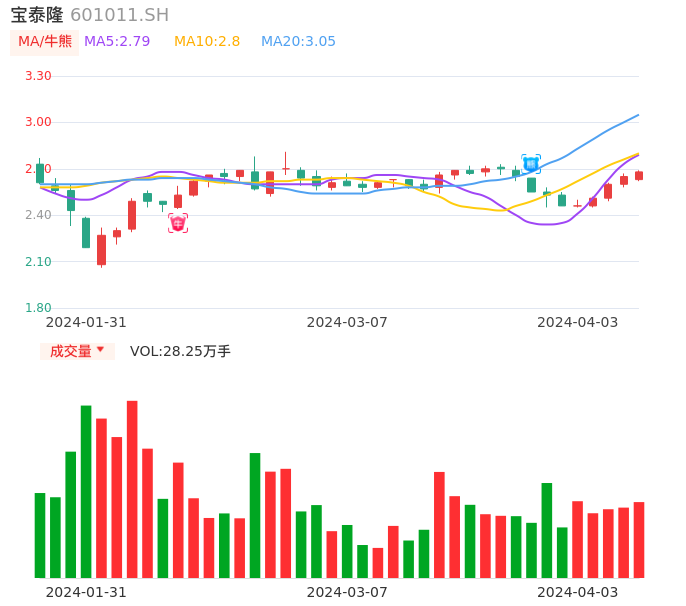Toggle the MA20 line legend
This screenshot has width=686, height=606.
[x=298, y=42]
